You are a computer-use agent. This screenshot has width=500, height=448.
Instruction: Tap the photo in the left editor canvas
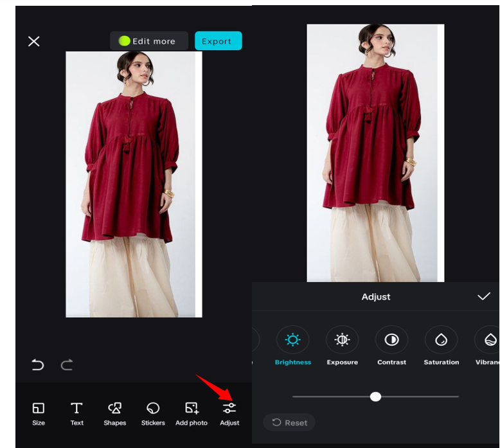[x=134, y=184]
